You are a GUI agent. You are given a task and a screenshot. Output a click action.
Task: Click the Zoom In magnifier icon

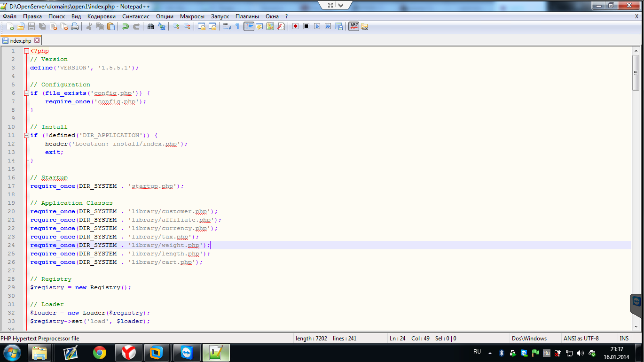pos(176,27)
